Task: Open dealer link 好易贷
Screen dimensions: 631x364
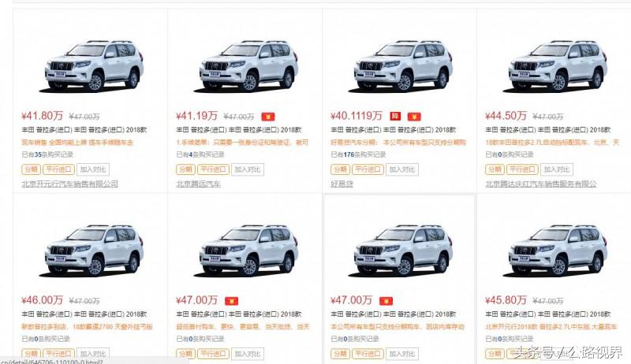Action: click(x=342, y=184)
